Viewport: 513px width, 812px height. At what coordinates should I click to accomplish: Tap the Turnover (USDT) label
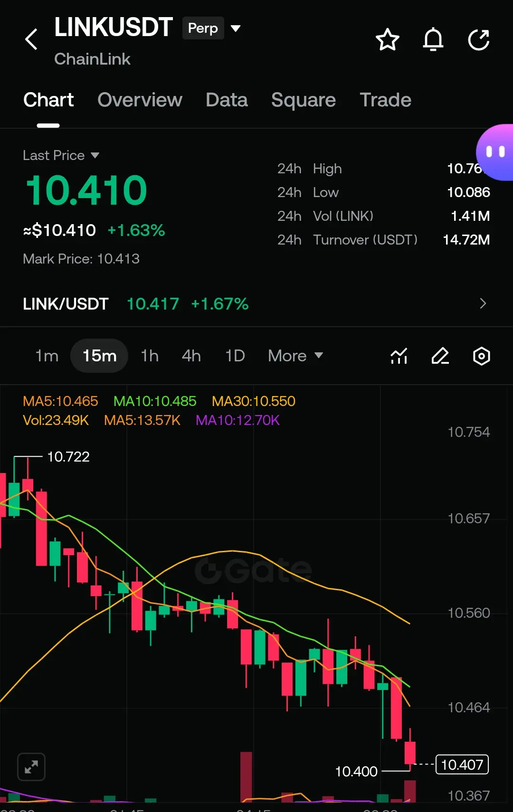click(x=365, y=240)
